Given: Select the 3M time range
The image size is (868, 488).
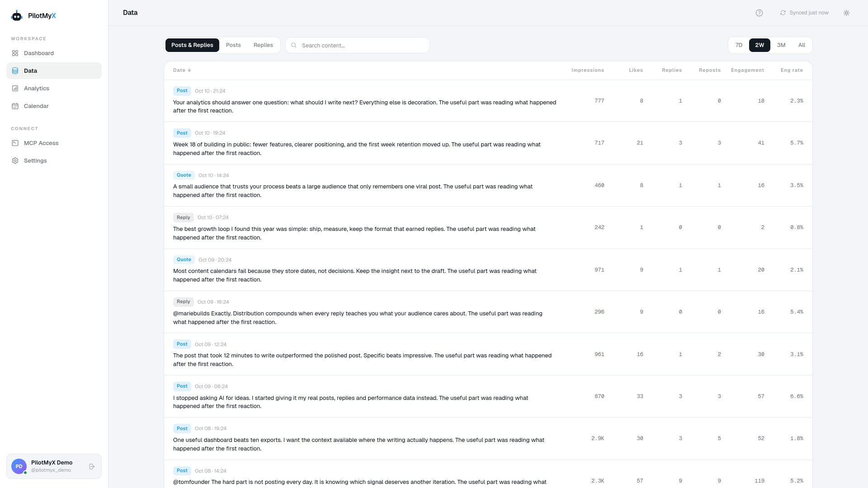Looking at the screenshot, I should [781, 45].
